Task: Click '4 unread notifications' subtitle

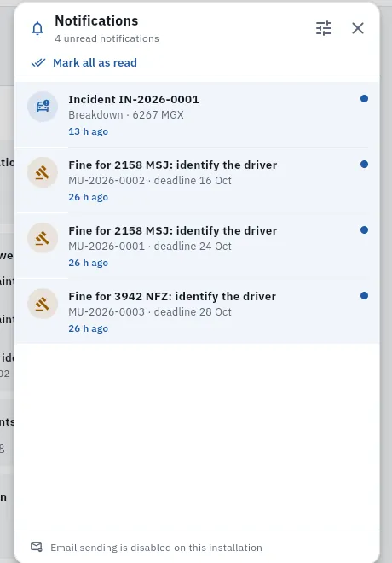Action: tap(107, 38)
